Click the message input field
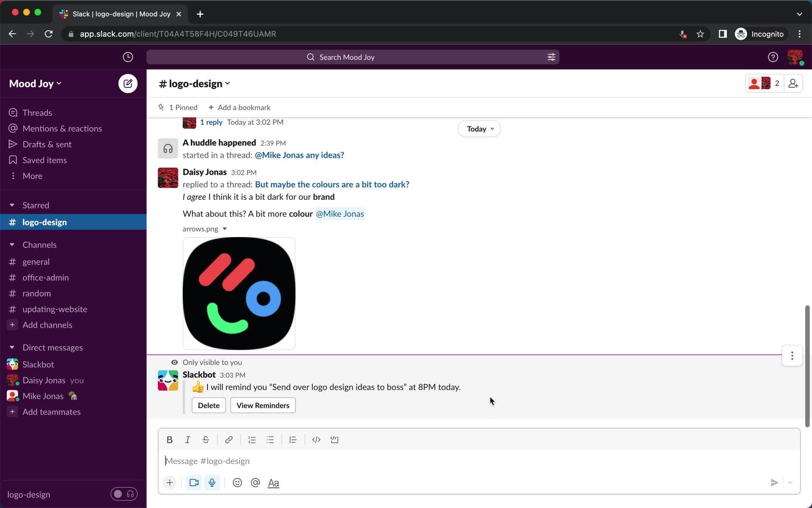The height and width of the screenshot is (508, 812). coord(479,461)
